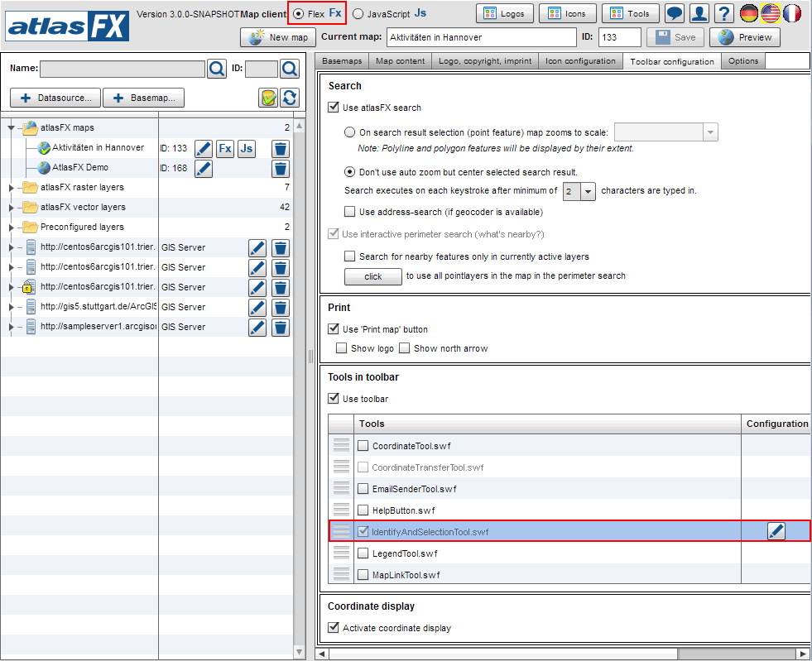Switch to the Basemaps tab
The height and width of the screenshot is (661, 812).
click(342, 61)
